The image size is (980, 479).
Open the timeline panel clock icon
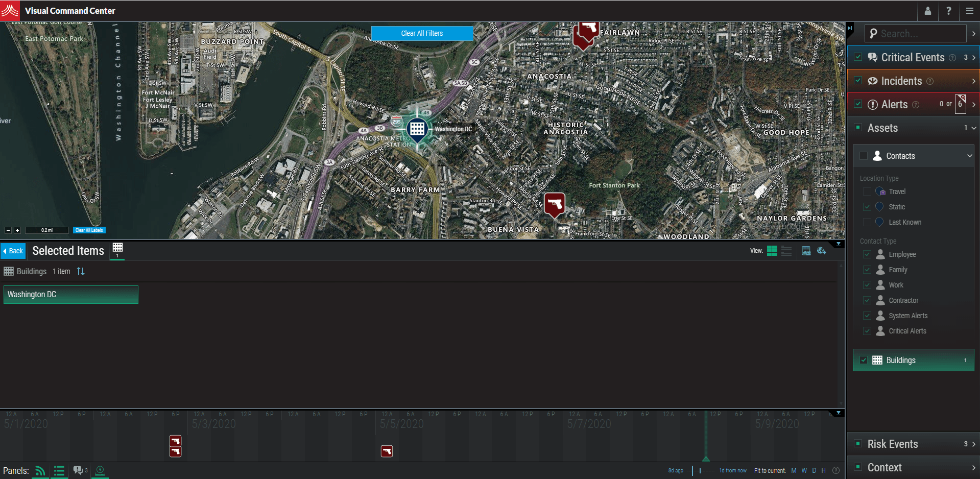tap(100, 470)
